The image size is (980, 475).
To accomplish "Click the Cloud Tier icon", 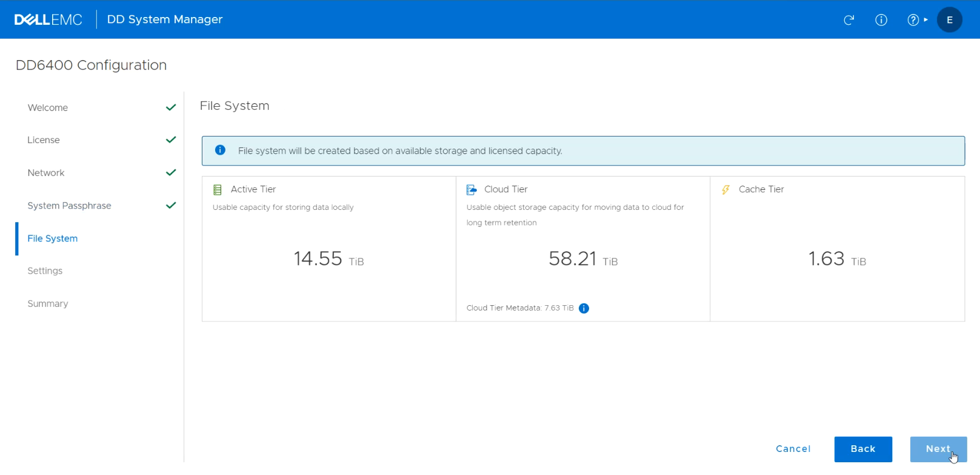I will point(472,190).
